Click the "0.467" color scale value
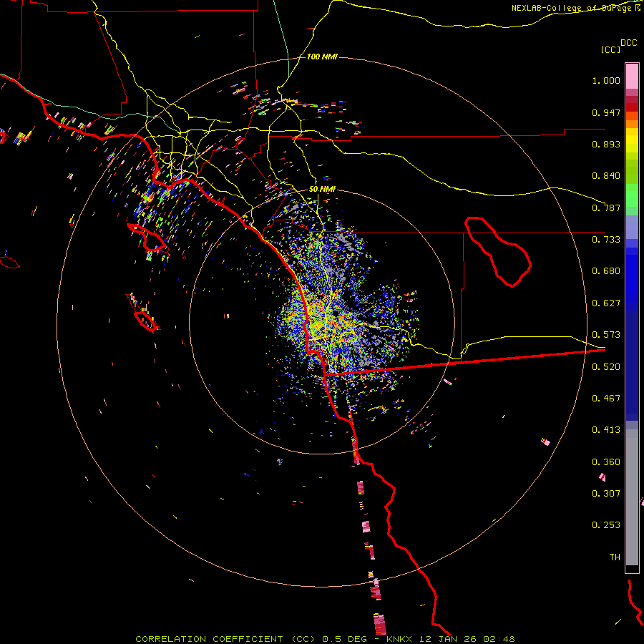The image size is (644, 644). click(x=606, y=399)
